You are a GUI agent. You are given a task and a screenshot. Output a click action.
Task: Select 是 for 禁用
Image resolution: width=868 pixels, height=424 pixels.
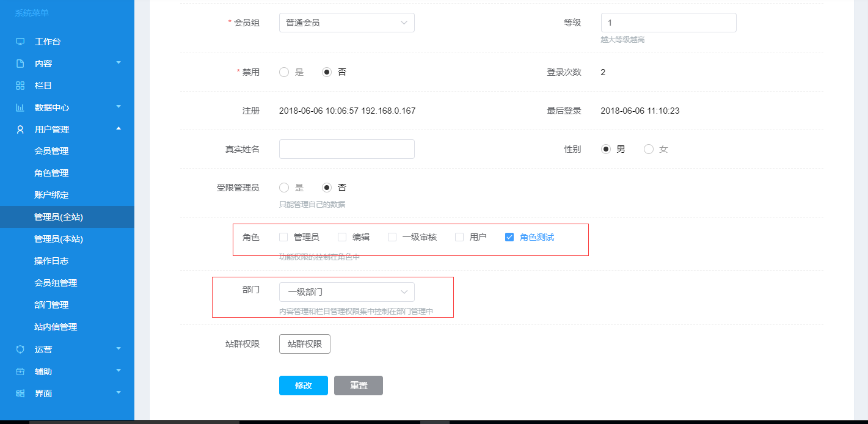click(284, 72)
